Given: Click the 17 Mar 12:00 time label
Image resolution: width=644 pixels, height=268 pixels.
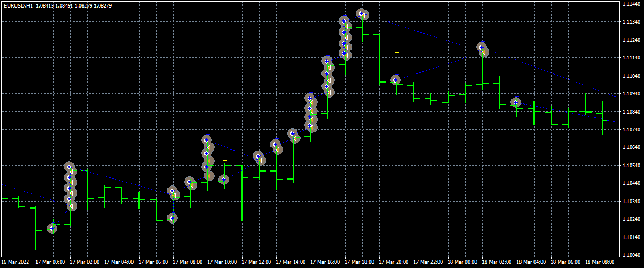Looking at the screenshot, I should [256, 263].
